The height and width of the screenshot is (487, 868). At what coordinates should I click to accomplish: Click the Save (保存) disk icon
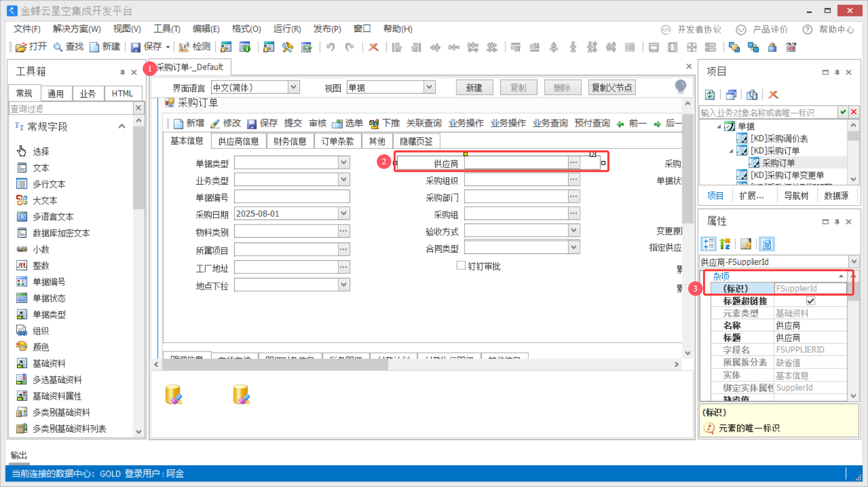pos(135,47)
